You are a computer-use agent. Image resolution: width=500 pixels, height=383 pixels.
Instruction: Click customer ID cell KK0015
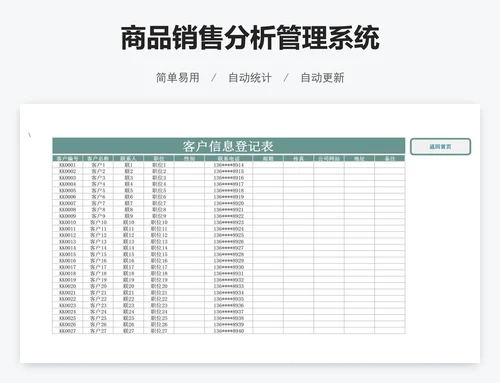(68, 254)
